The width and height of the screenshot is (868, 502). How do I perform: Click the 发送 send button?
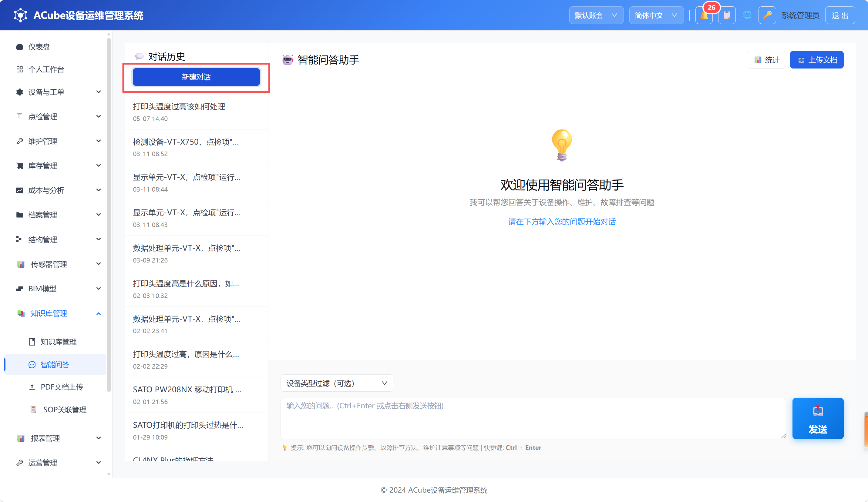coord(818,418)
